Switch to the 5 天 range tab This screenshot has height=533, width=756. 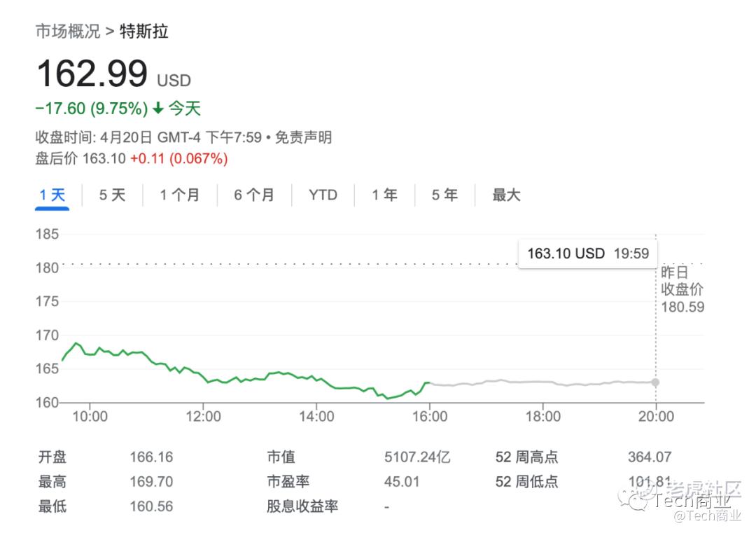[112, 195]
